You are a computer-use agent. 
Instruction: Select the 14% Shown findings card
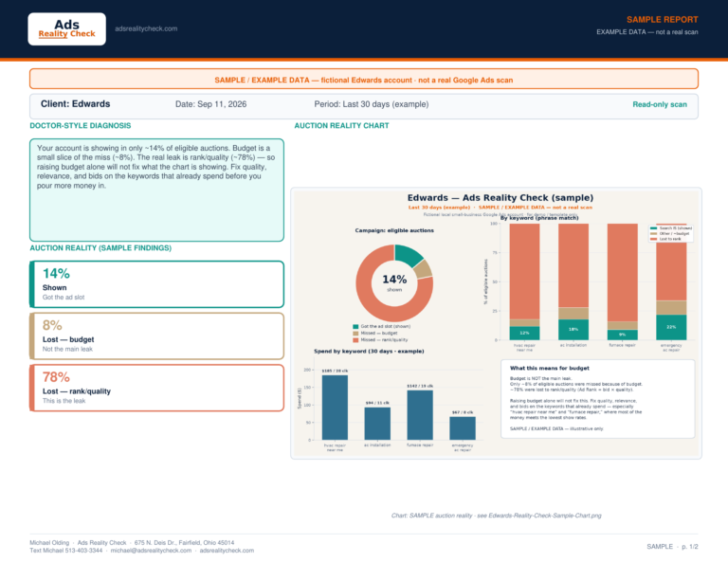click(157, 284)
